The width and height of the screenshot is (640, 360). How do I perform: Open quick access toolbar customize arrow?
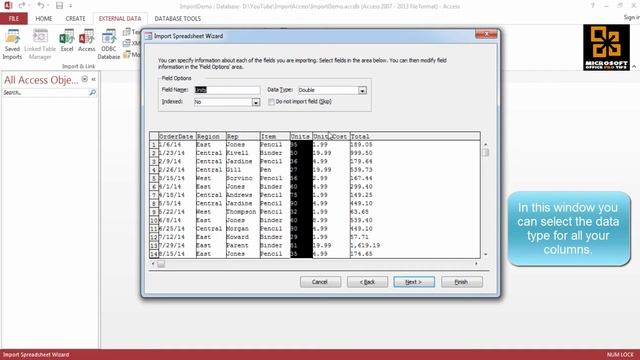click(71, 6)
